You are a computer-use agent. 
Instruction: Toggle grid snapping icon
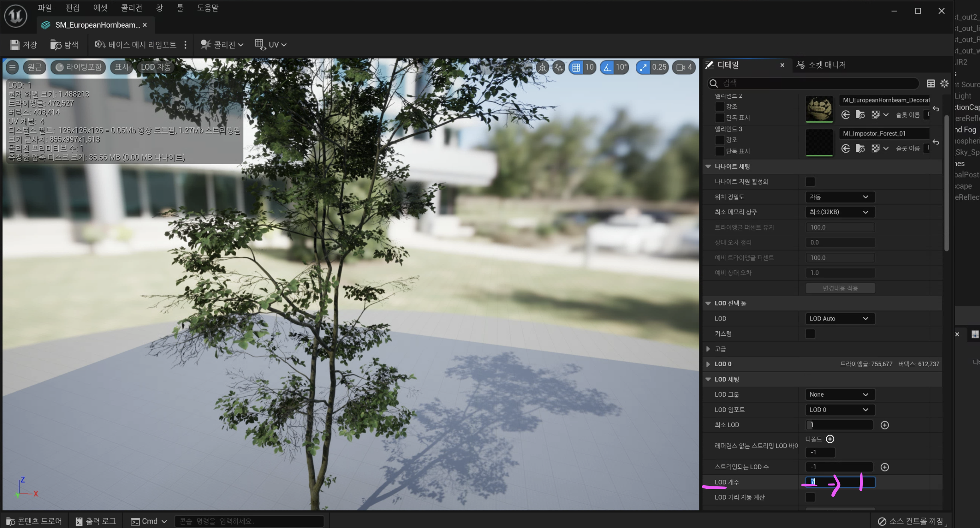576,67
